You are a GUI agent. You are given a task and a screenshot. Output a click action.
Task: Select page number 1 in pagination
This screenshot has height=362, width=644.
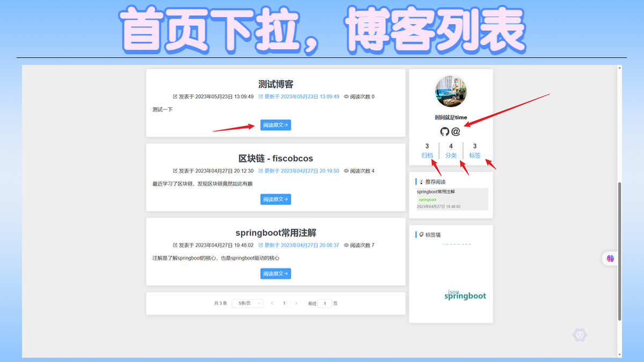[x=284, y=304]
